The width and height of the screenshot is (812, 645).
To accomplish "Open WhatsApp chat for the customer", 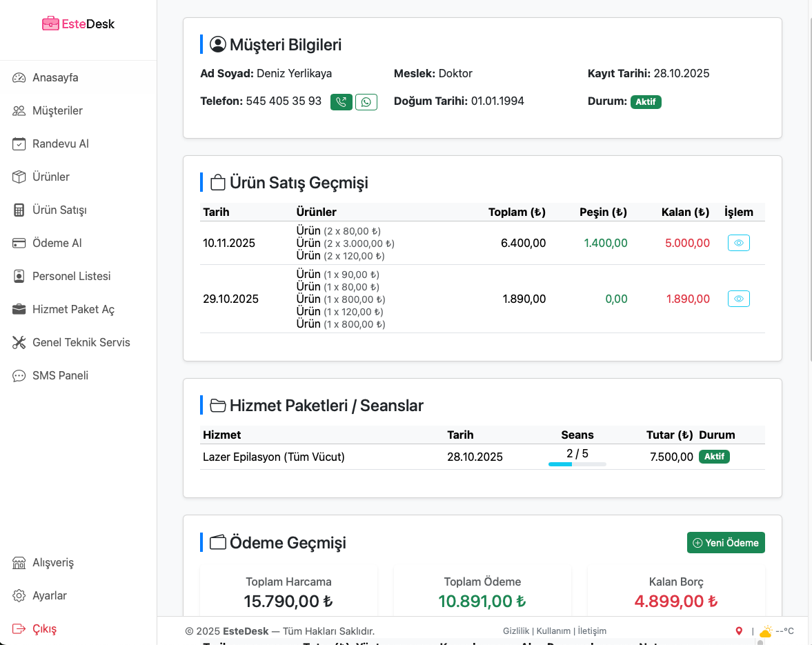I will coord(366,102).
